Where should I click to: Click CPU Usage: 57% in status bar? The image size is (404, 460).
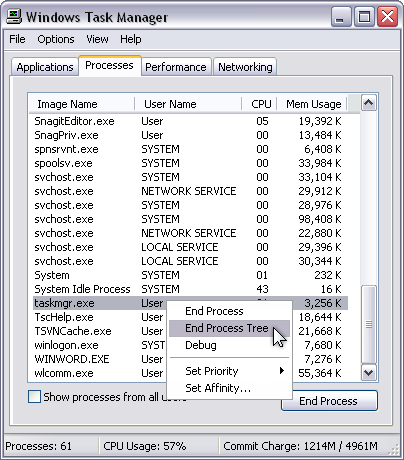tap(145, 446)
